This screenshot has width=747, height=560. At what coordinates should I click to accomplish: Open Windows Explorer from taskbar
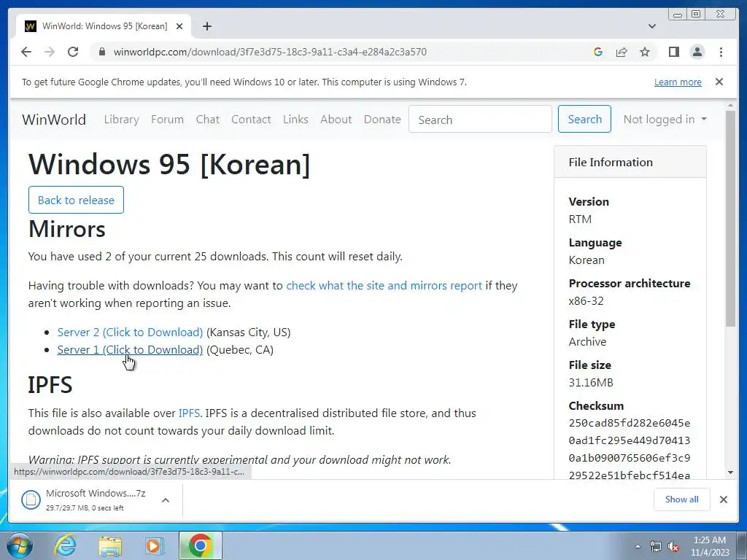[x=111, y=545]
